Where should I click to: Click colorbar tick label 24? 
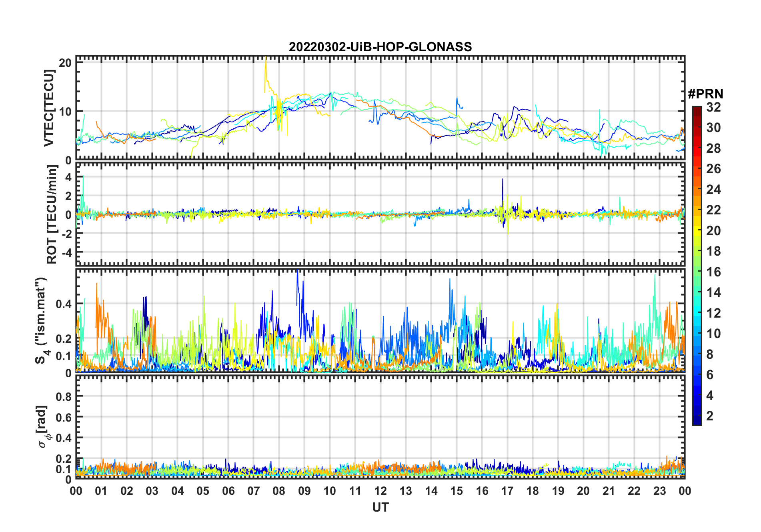[x=713, y=190]
